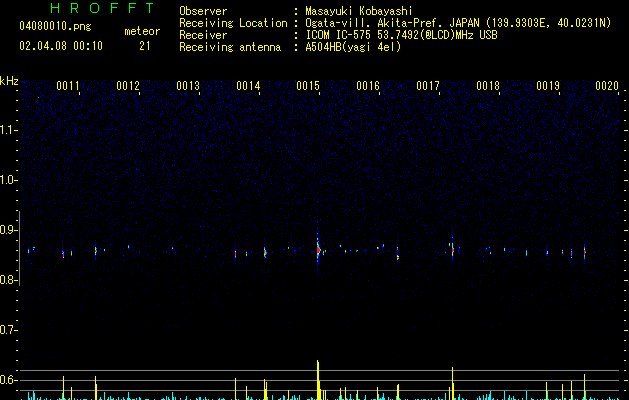Select the file name 04080010.png
Screen dimensions: 629x400
(x=55, y=27)
